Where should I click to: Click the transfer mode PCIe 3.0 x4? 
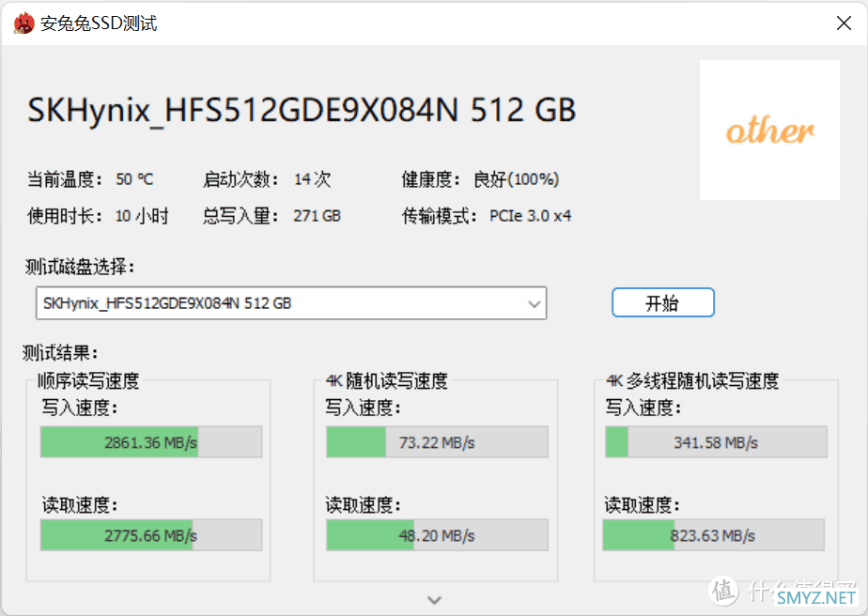click(531, 216)
